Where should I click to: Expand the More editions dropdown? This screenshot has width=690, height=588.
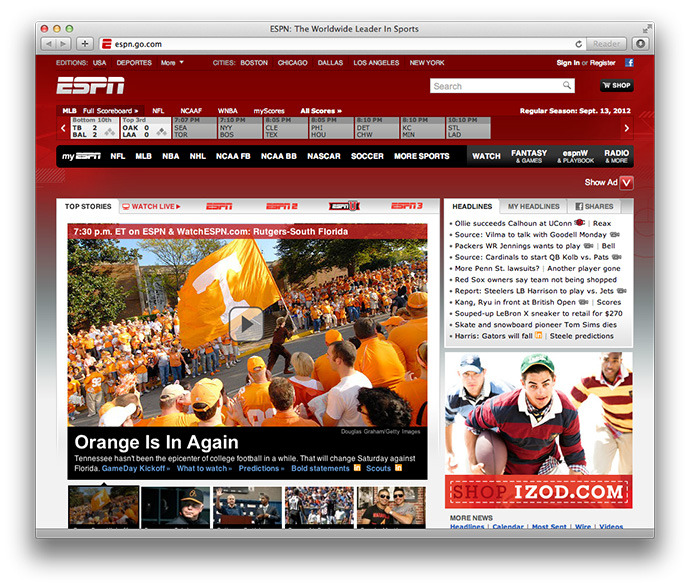172,62
